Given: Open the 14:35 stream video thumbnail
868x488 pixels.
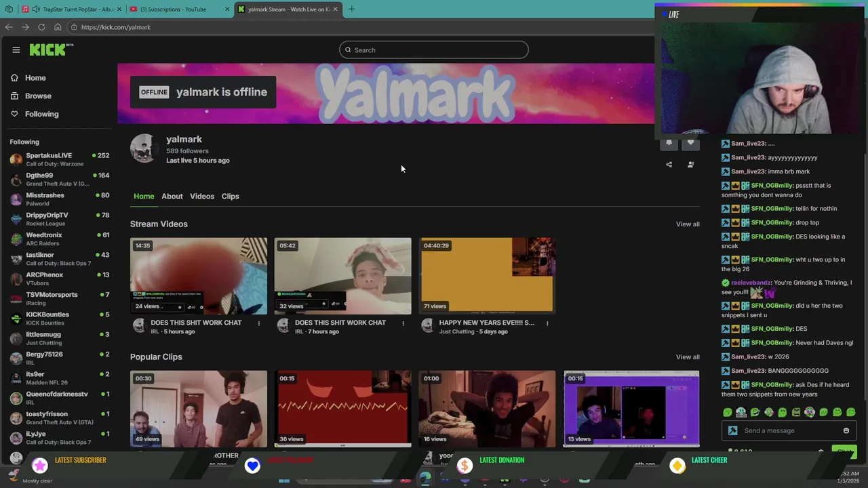Looking at the screenshot, I should [x=199, y=276].
